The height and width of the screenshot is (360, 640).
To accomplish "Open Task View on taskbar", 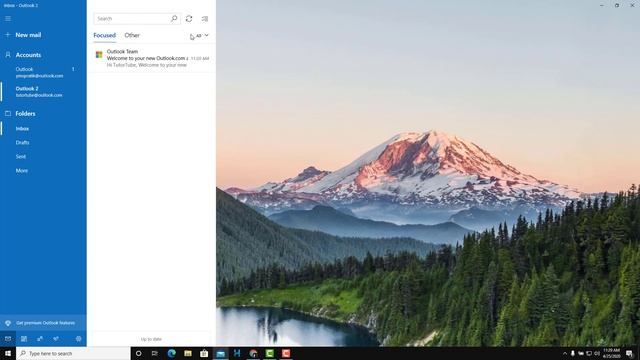I will [x=155, y=353].
